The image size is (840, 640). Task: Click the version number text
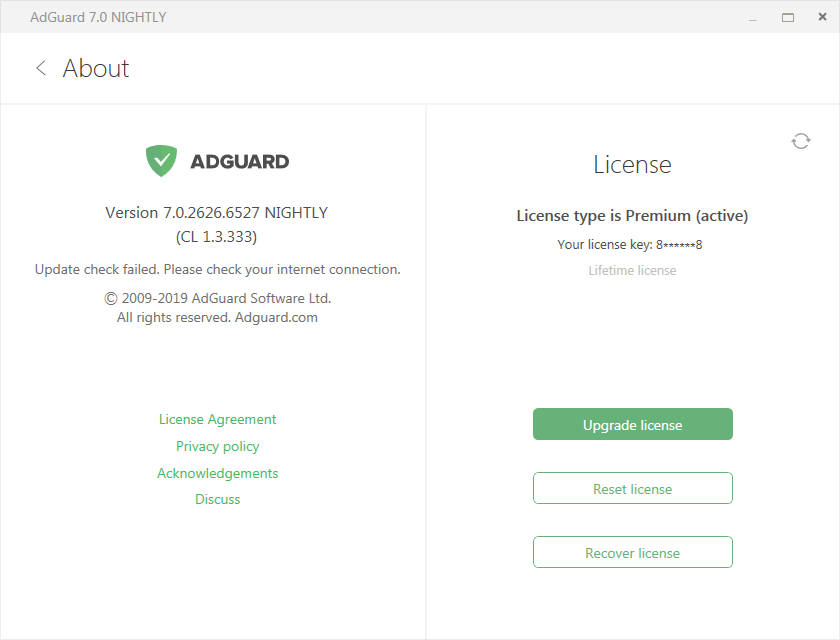[x=216, y=213]
